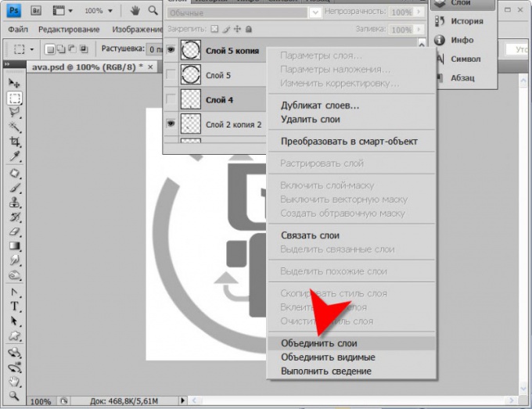Toggle lock transparent pixels
Screen dimensions: 532x409
tap(214, 29)
